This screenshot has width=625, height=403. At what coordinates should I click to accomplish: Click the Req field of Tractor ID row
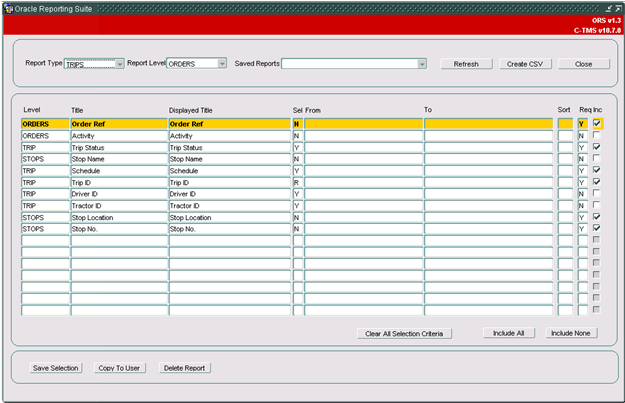[x=582, y=206]
